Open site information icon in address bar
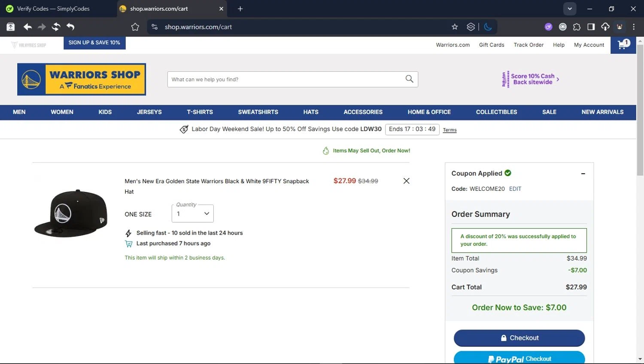 point(155,27)
